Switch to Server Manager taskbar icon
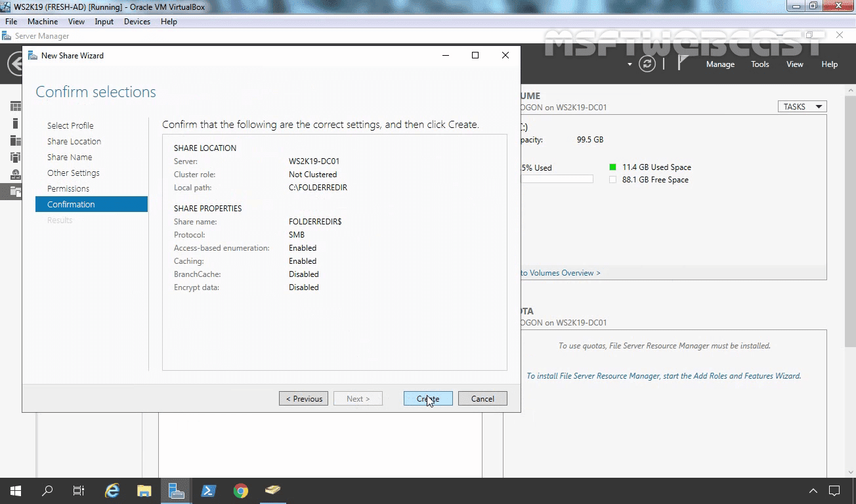The width and height of the screenshot is (856, 504). tap(176, 490)
